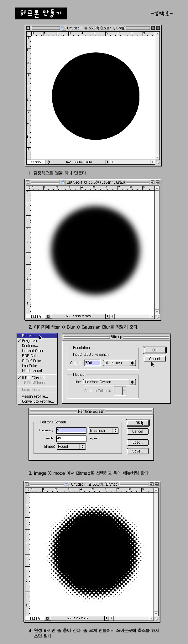
Task: Expand the Shape dropdown set to Round
Action: pos(71,447)
